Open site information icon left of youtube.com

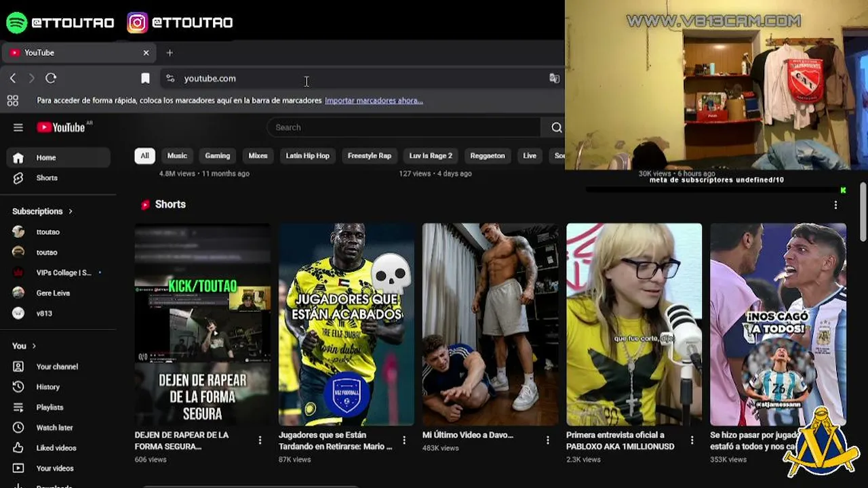(170, 79)
